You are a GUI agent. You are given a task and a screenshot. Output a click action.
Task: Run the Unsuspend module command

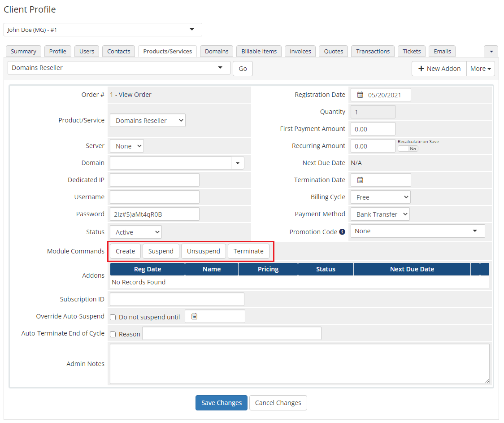204,251
